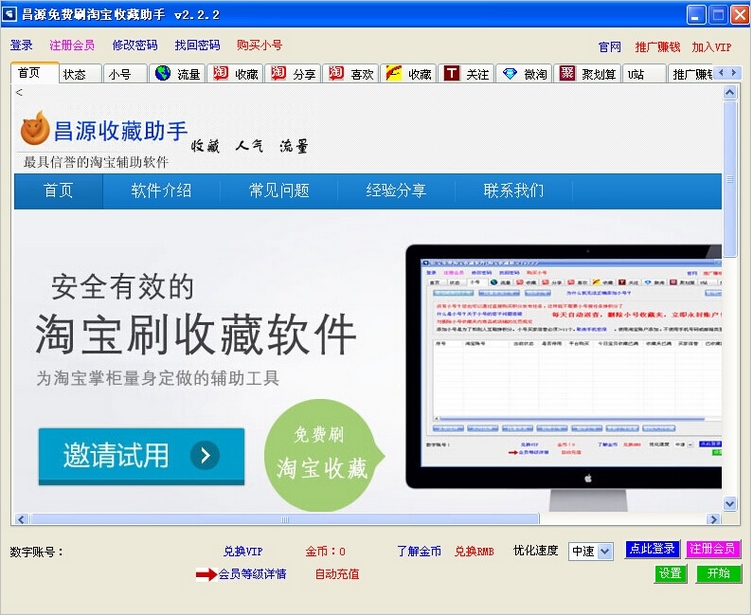Click the horizontal scrollbar left arrow
The image size is (751, 615).
[x=21, y=519]
